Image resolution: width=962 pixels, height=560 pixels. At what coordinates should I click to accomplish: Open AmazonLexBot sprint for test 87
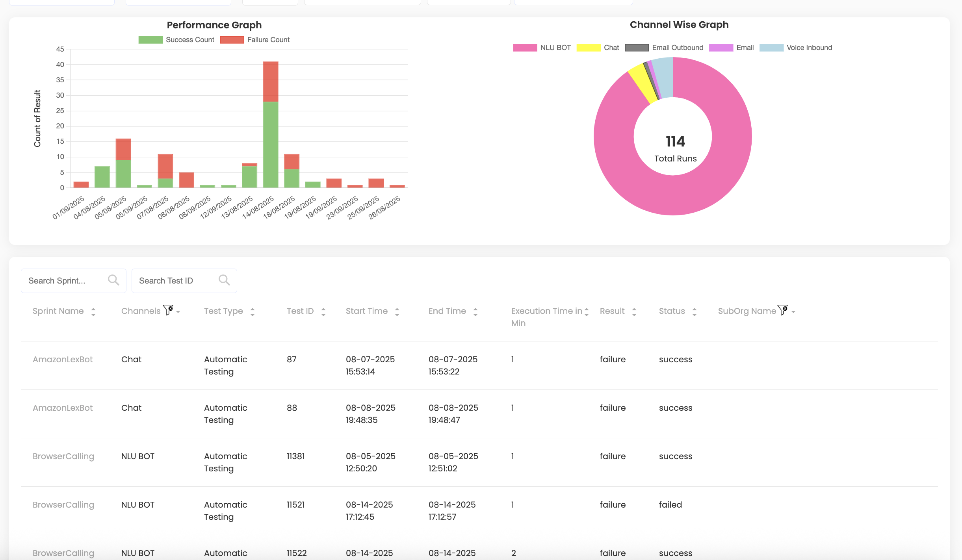63,359
